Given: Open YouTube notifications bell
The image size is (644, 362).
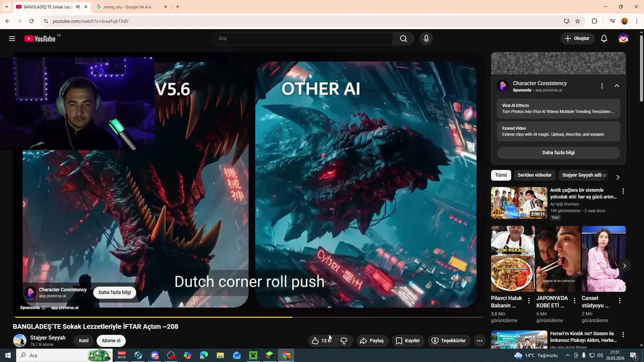Looking at the screenshot, I should 604,39.
